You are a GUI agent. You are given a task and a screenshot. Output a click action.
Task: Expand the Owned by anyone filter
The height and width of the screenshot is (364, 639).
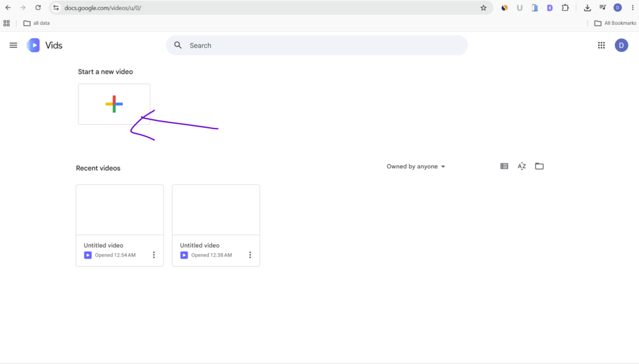(416, 166)
